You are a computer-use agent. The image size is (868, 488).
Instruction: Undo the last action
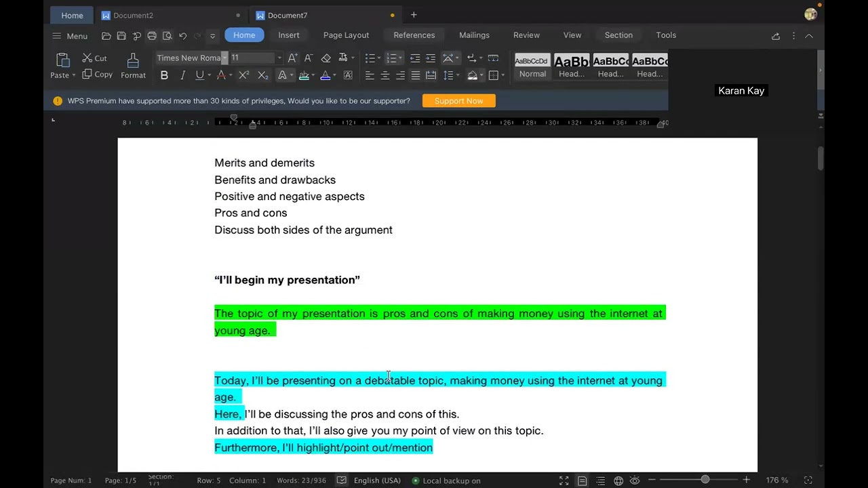tap(182, 36)
